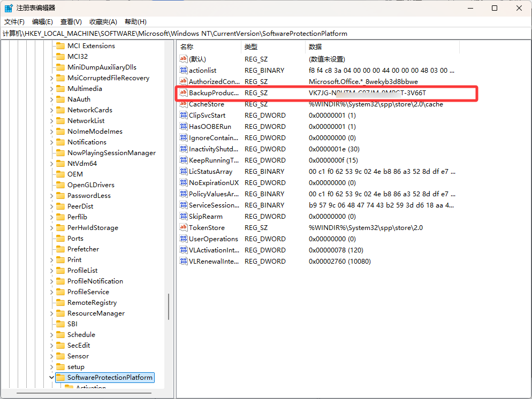Click the Registry Editor app icon in title bar
The image size is (532, 399).
coord(9,8)
